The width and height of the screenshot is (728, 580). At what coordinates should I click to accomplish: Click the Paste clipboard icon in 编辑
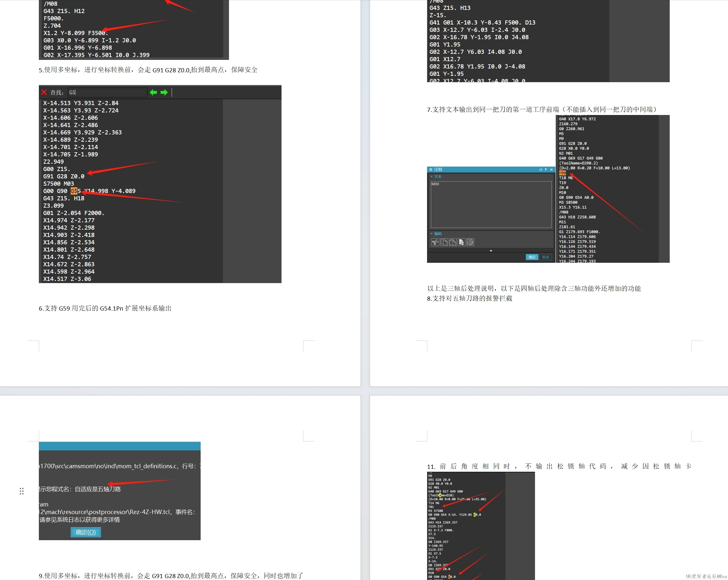click(453, 242)
